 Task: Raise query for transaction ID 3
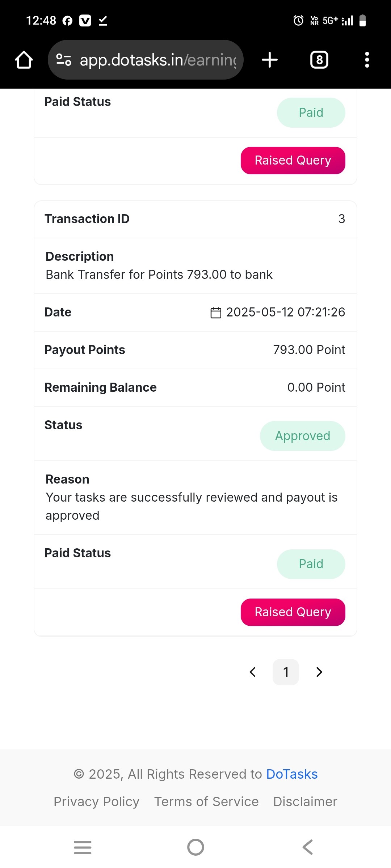tap(293, 612)
